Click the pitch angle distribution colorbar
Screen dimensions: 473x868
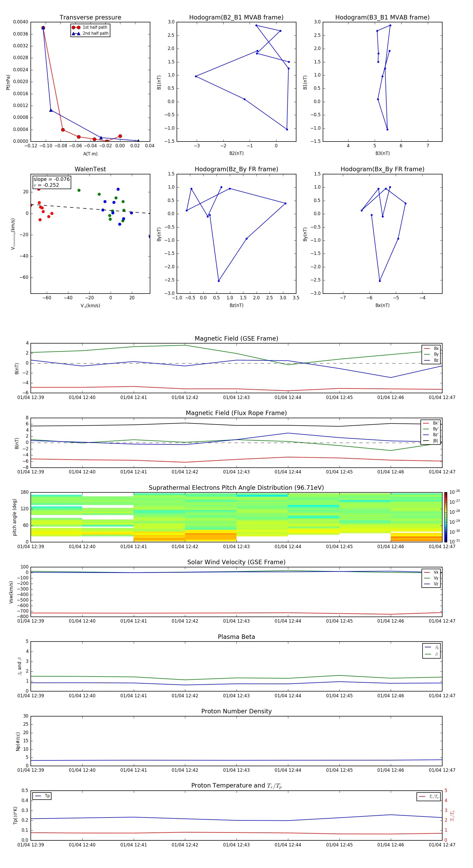click(446, 517)
